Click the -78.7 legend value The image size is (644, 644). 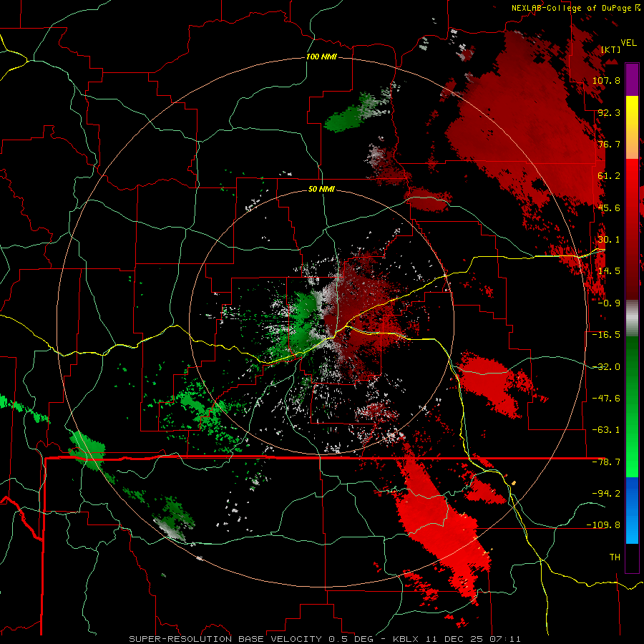coord(606,462)
